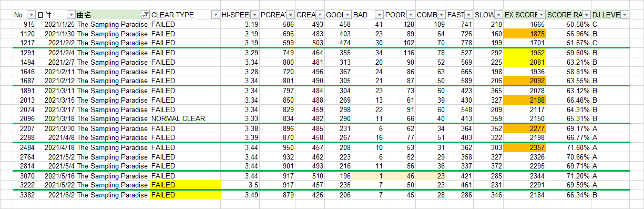Open the EX SCORE filter dropdown
This screenshot has height=209, width=644.
click(x=541, y=15)
